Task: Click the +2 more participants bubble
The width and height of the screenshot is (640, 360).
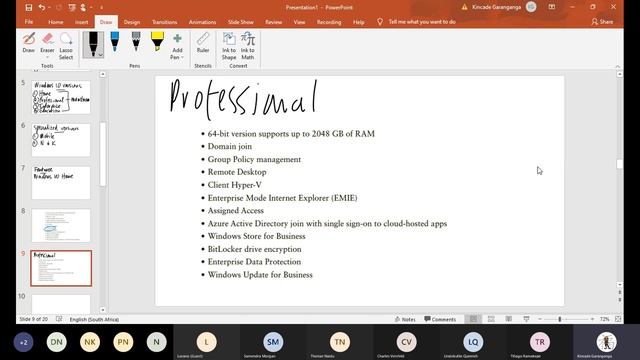Action: tap(24, 342)
